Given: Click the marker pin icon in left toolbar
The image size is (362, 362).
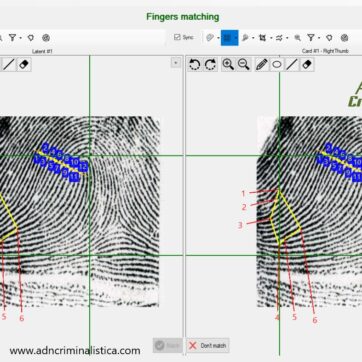Looking at the screenshot, I should click(31, 38).
